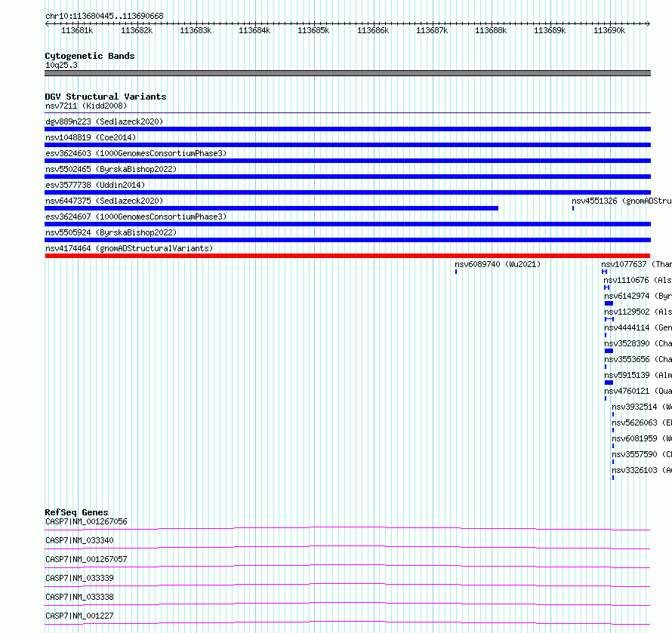
Task: Select the DGV Structural Variants track heading
Action: [106, 97]
